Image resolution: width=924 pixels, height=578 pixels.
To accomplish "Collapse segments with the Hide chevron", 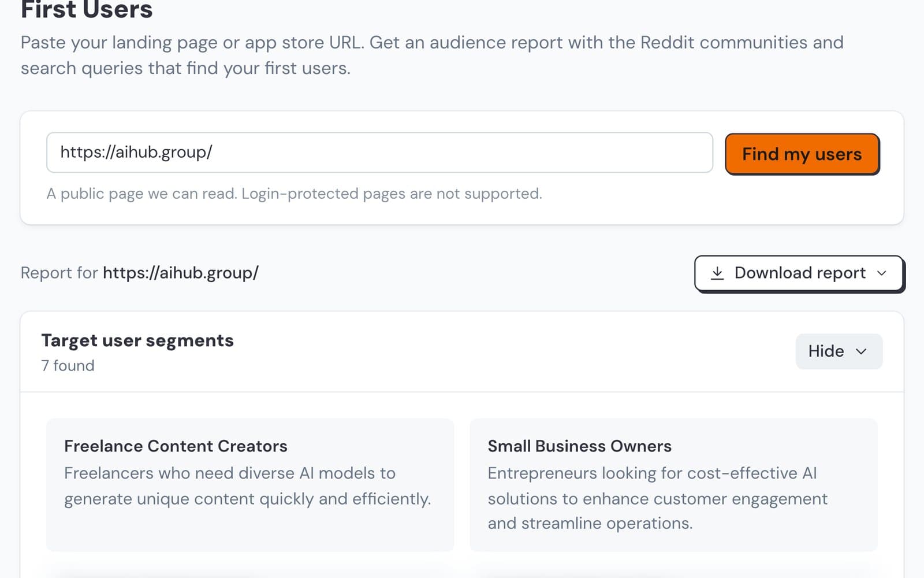I will (861, 351).
